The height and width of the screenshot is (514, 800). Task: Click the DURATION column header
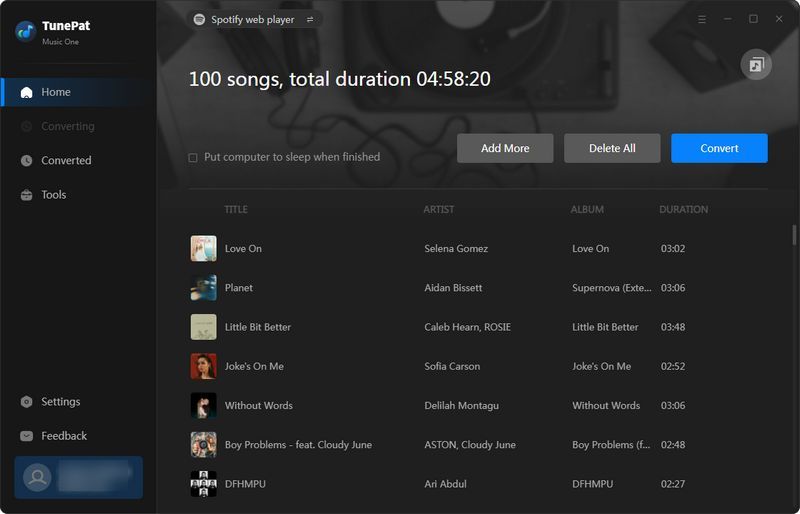[x=684, y=209]
